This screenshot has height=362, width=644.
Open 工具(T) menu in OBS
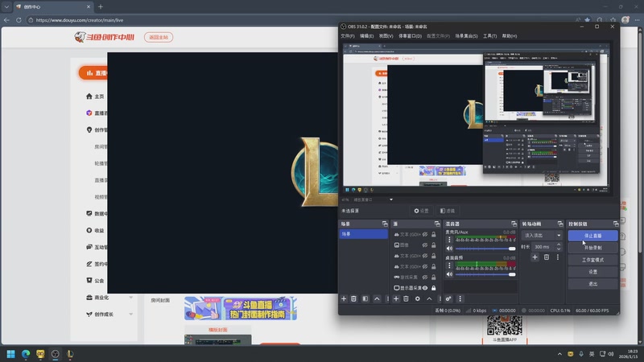489,36
